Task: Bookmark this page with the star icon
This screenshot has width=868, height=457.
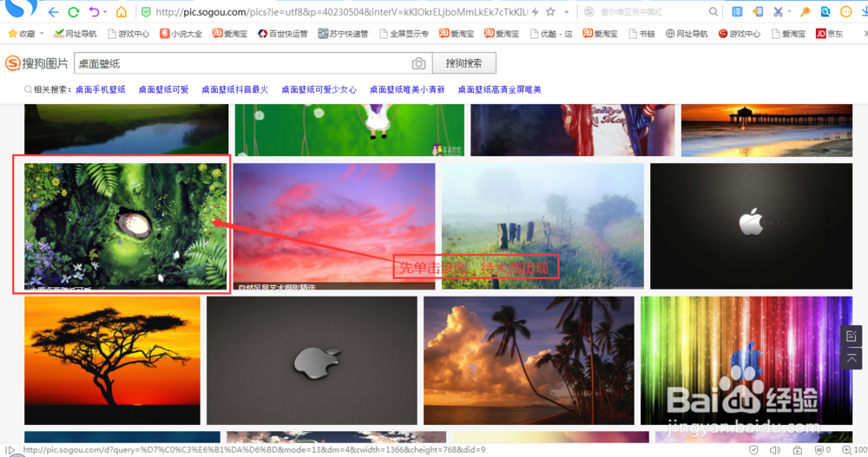Action: pos(550,11)
